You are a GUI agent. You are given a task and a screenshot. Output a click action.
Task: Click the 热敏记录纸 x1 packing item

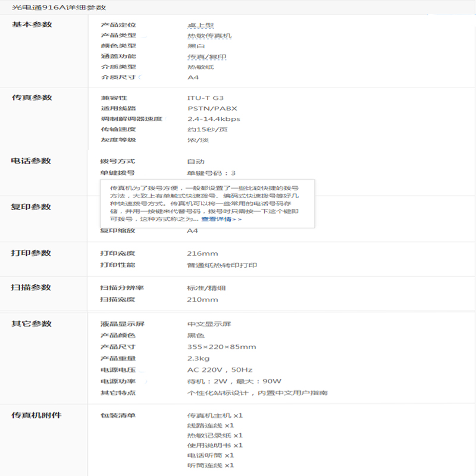point(215,436)
